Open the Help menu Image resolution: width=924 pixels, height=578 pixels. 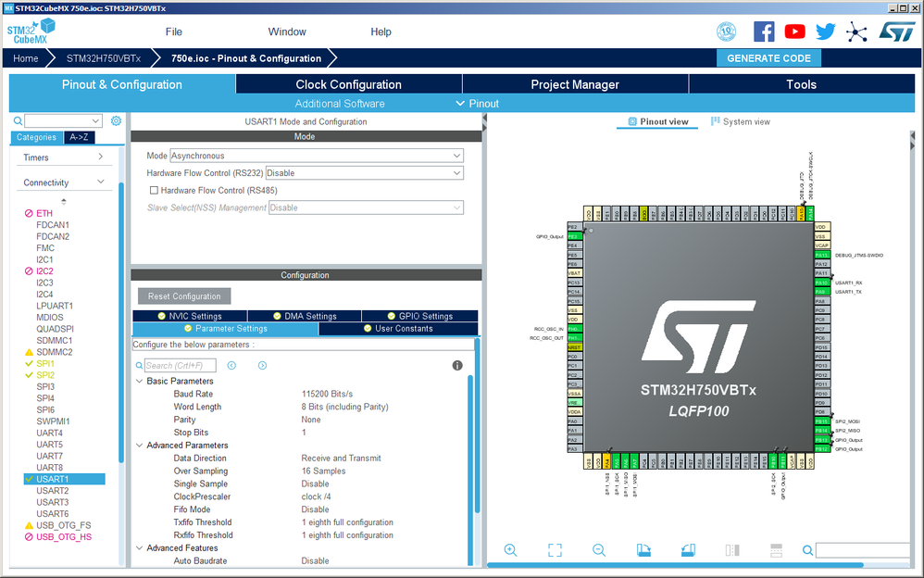coord(381,31)
